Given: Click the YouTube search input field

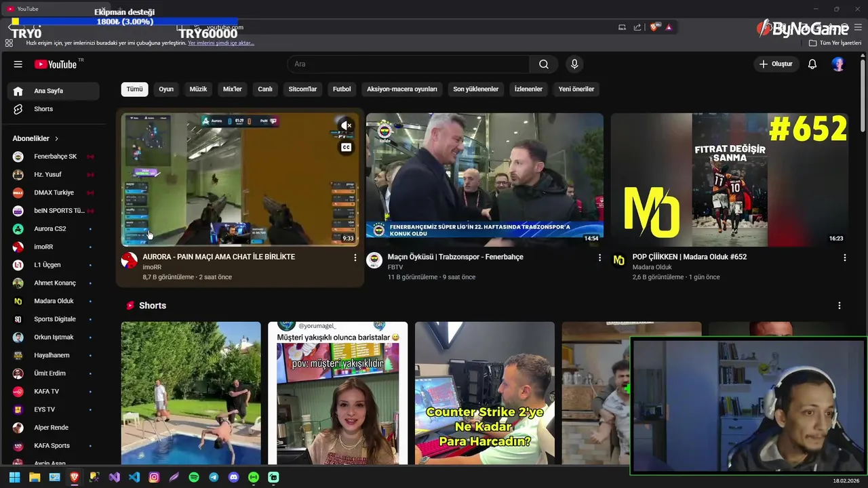Looking at the screenshot, I should (x=408, y=64).
